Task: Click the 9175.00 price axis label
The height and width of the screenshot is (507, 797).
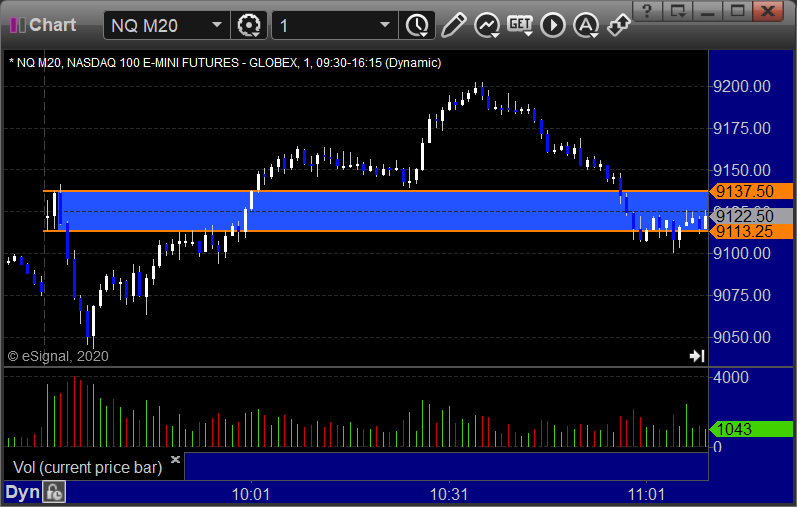Action: click(x=742, y=128)
